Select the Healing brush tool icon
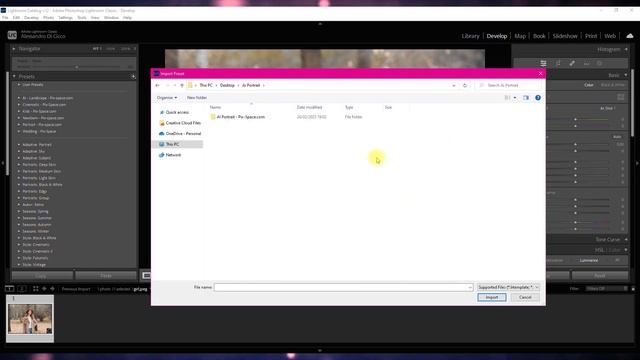 coord(572,63)
